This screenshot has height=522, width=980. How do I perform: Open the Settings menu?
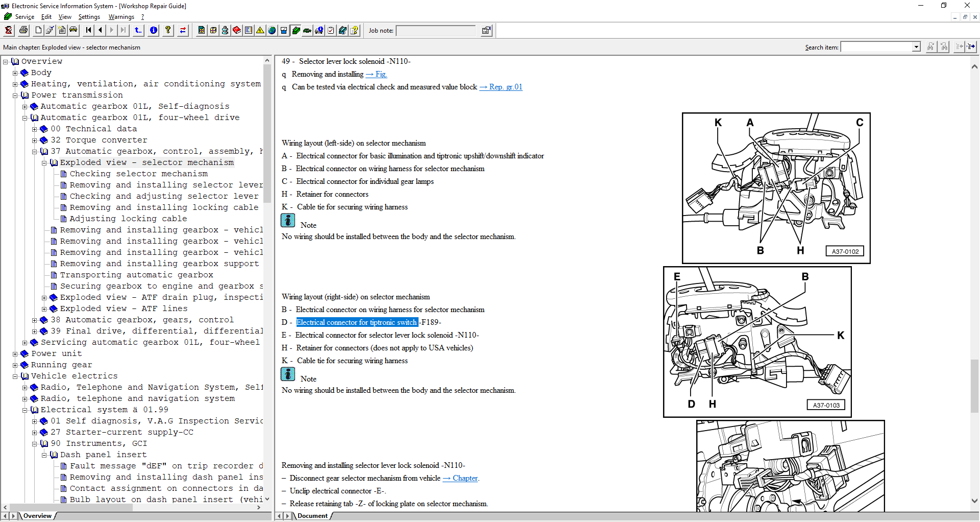coord(89,17)
